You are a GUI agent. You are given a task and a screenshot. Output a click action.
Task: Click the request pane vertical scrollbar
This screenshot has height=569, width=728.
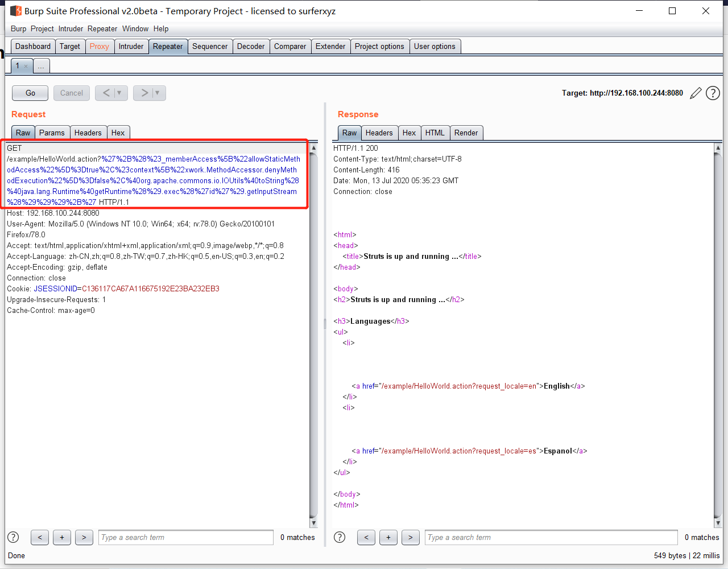coord(313,335)
